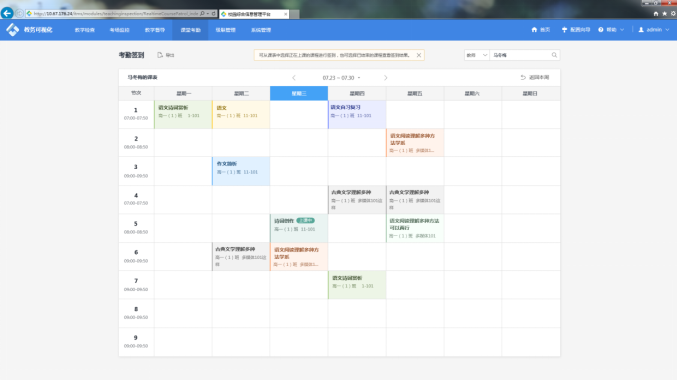Open the home page icon in header
The width and height of the screenshot is (677, 380).
click(x=534, y=30)
